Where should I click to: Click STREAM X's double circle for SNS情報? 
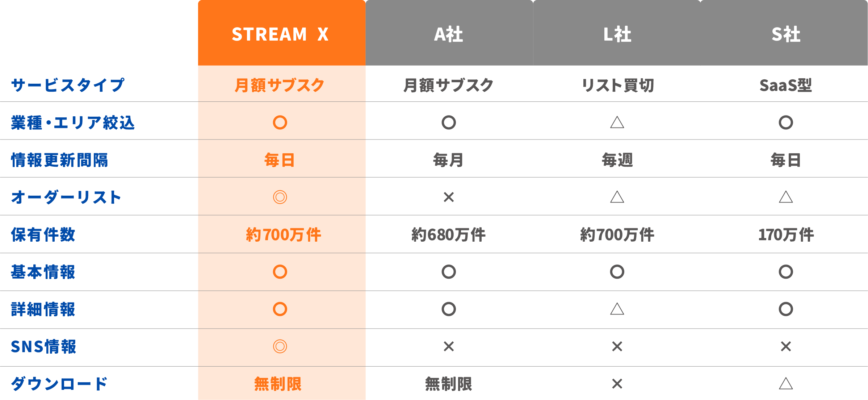click(x=280, y=346)
